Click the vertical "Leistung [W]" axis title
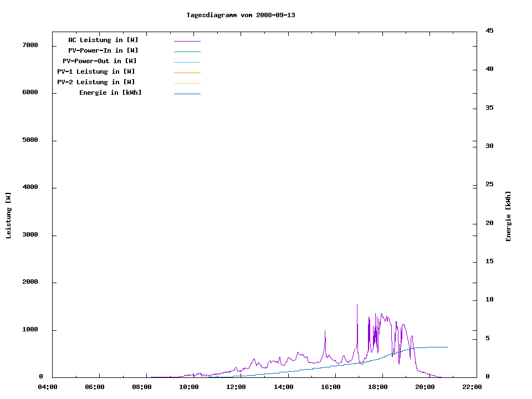Screen dimensions: 532x399 coord(8,216)
